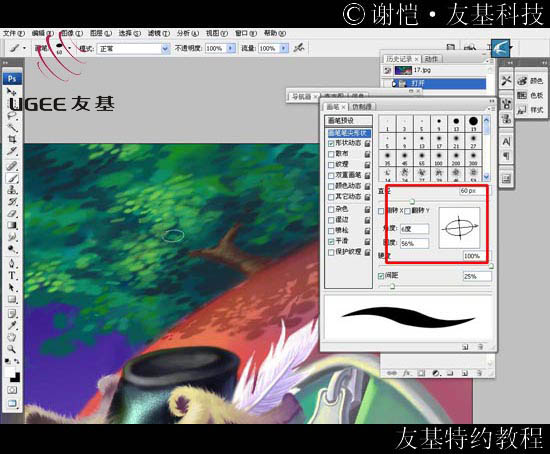Toggle Shape Dynamics (形状动态) checkbox

click(331, 143)
